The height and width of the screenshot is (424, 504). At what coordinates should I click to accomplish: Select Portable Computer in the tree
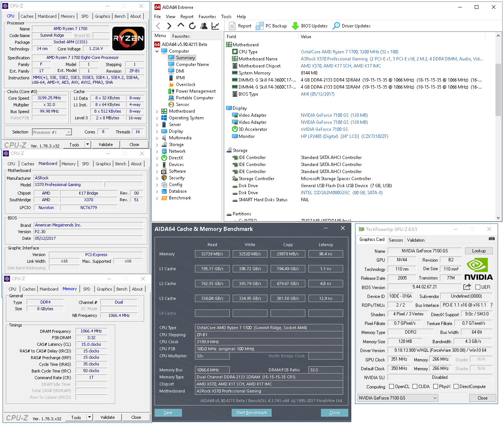click(195, 98)
